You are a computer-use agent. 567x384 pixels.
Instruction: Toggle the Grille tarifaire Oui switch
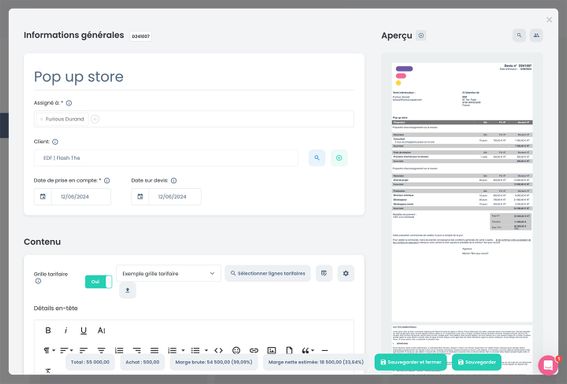coord(98,282)
